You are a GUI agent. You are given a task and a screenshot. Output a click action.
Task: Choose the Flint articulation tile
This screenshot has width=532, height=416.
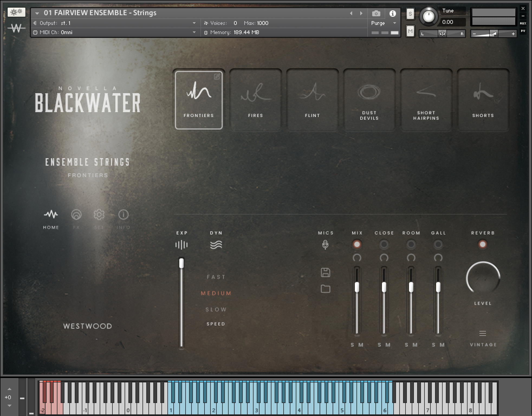[312, 100]
